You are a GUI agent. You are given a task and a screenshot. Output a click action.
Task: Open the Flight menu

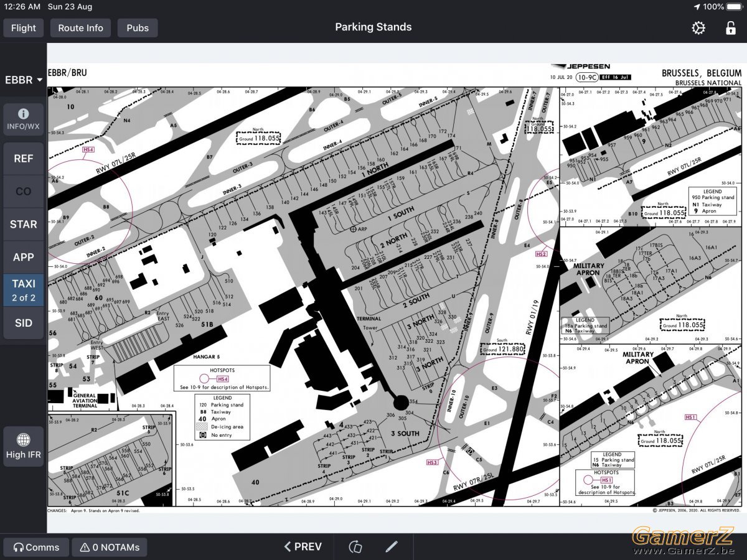point(24,28)
